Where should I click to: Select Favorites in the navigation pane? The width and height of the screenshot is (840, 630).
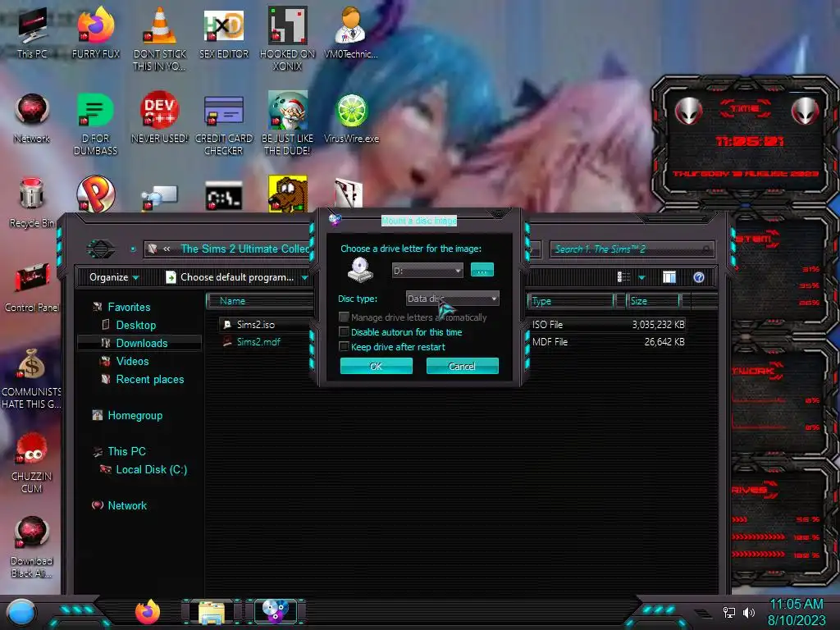(129, 307)
